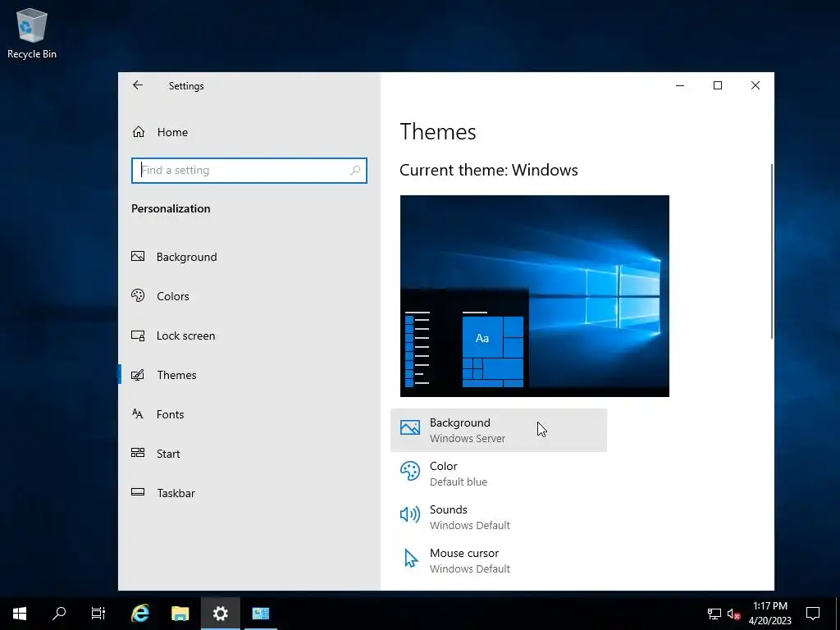840x630 pixels.
Task: Click the network icon in system tray
Action: tap(714, 614)
